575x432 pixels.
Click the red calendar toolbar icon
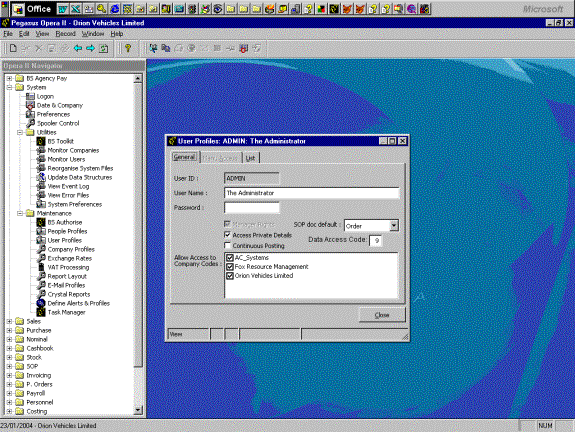click(243, 48)
